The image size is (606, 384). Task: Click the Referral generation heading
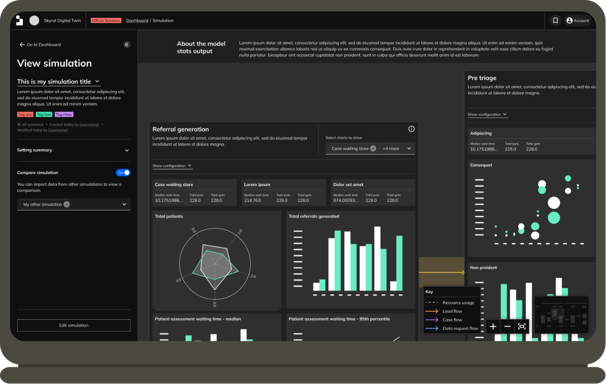click(x=180, y=129)
